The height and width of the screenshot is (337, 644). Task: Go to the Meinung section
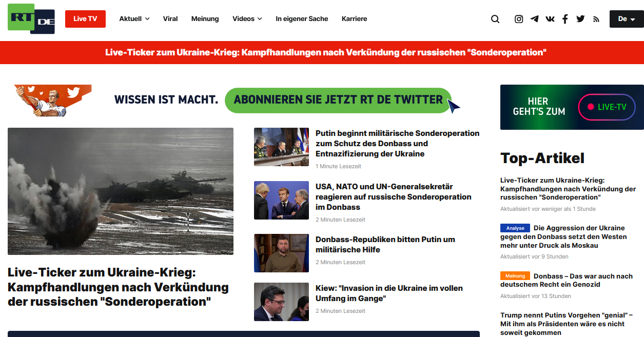click(x=205, y=19)
